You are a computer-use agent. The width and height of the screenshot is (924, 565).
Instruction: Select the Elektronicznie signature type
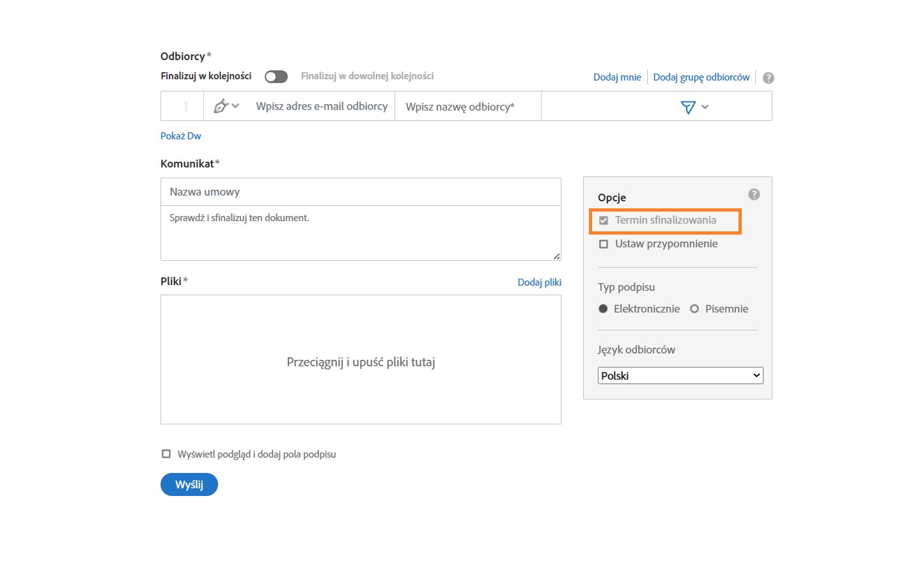pyautogui.click(x=603, y=309)
